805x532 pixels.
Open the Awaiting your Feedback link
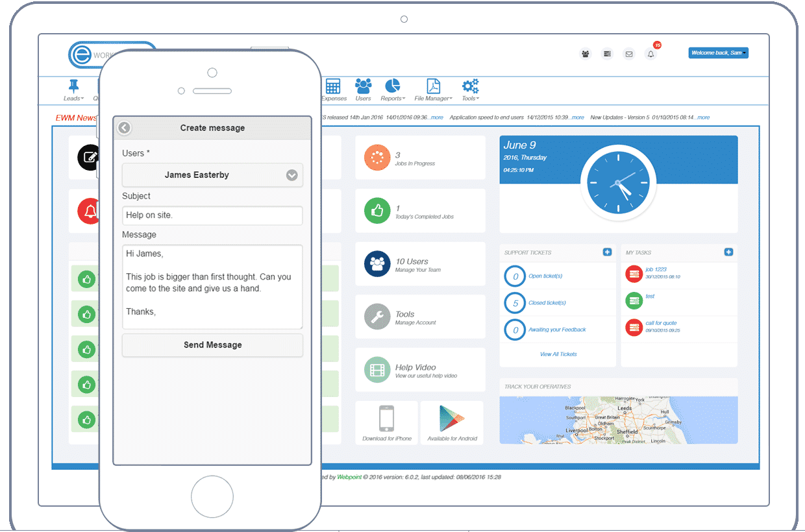click(557, 330)
